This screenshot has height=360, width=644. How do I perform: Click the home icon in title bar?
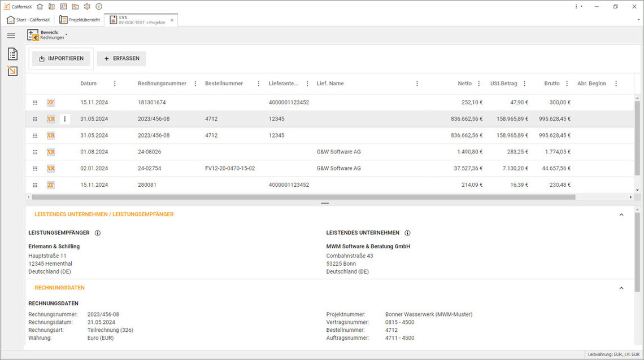point(40,7)
